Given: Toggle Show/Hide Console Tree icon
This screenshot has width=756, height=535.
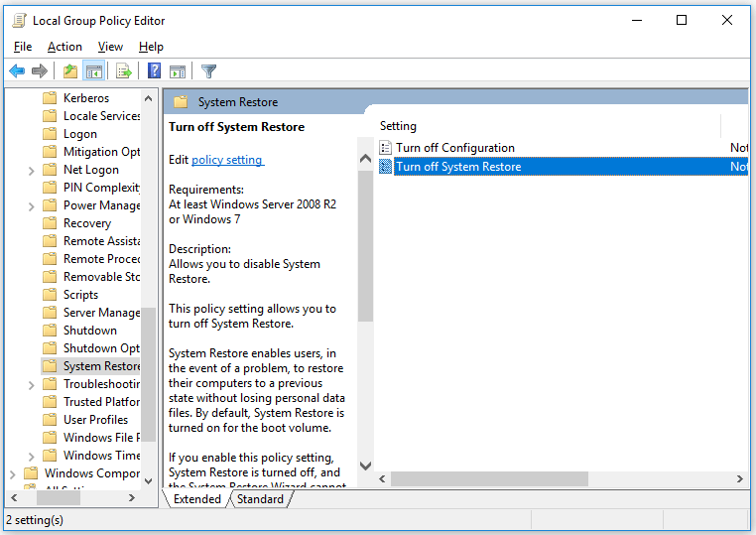Looking at the screenshot, I should pyautogui.click(x=94, y=71).
